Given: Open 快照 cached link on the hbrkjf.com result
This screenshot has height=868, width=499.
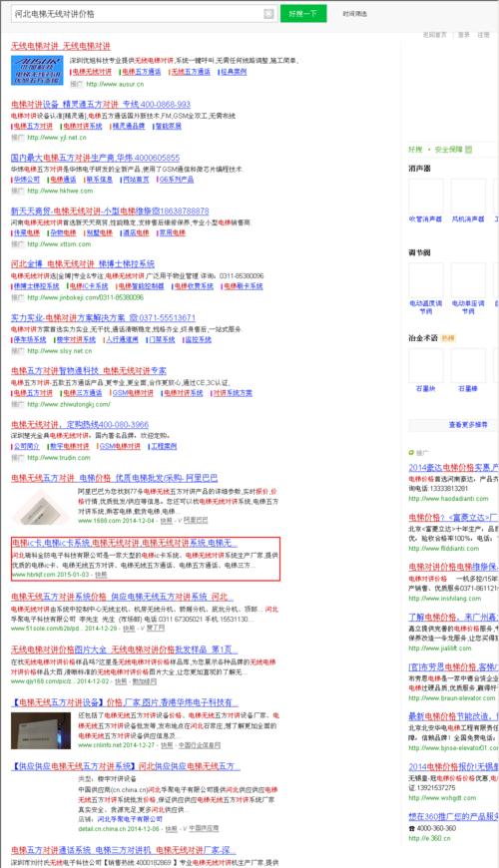Looking at the screenshot, I should click(x=101, y=575).
